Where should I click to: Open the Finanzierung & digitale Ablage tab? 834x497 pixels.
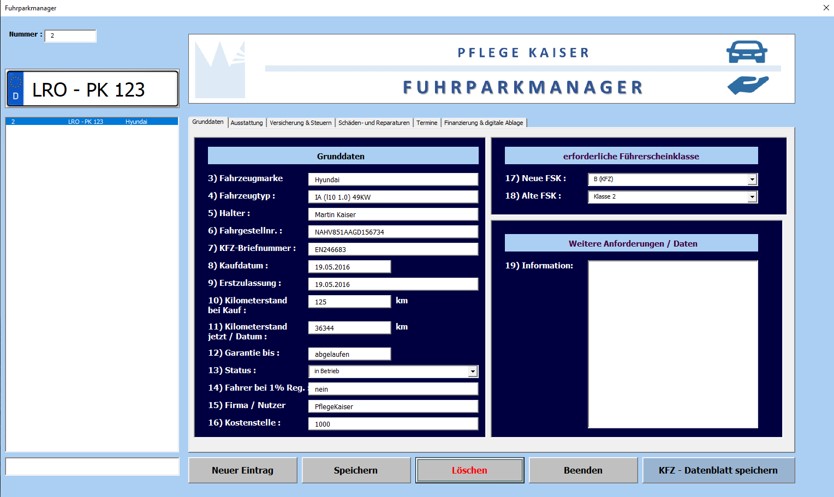pos(483,123)
